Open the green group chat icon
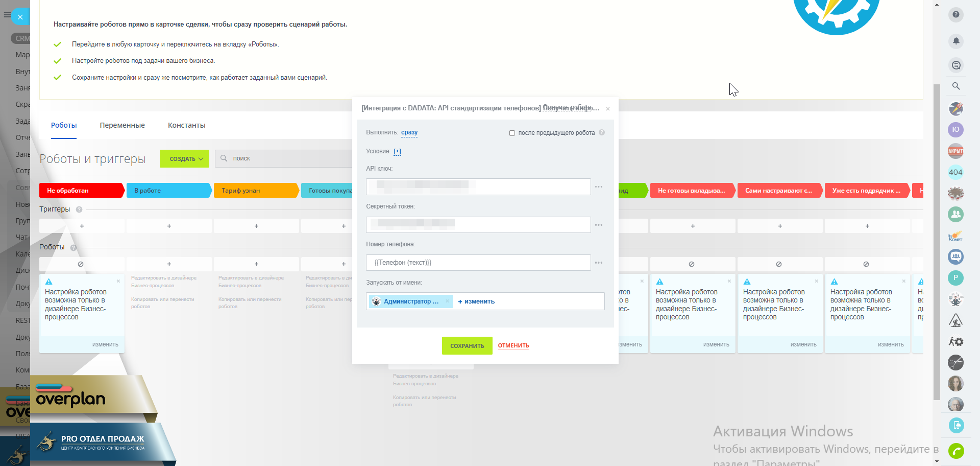 pyautogui.click(x=955, y=214)
